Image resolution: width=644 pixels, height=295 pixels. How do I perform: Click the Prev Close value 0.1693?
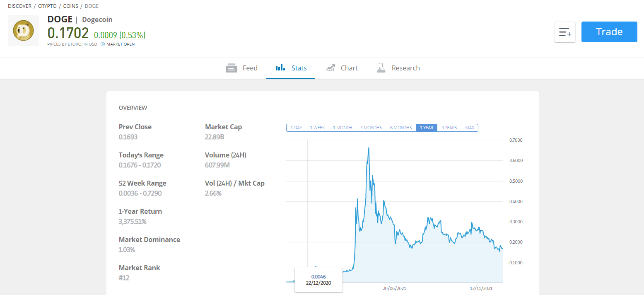click(128, 137)
